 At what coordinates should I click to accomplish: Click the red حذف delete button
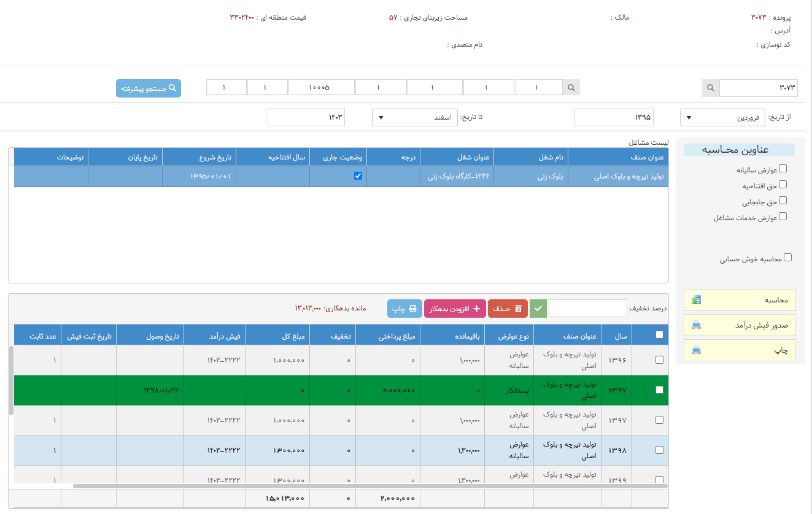coord(508,309)
